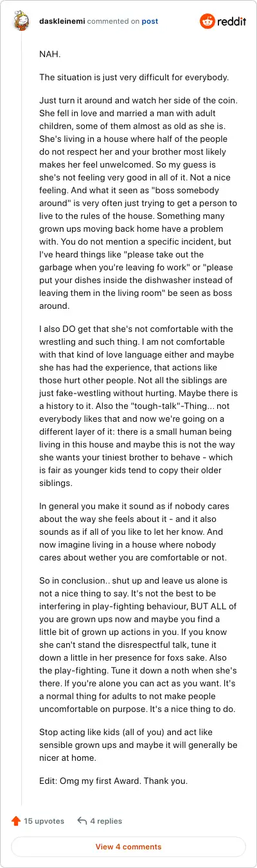Click the reddit wordmark text

point(232,22)
